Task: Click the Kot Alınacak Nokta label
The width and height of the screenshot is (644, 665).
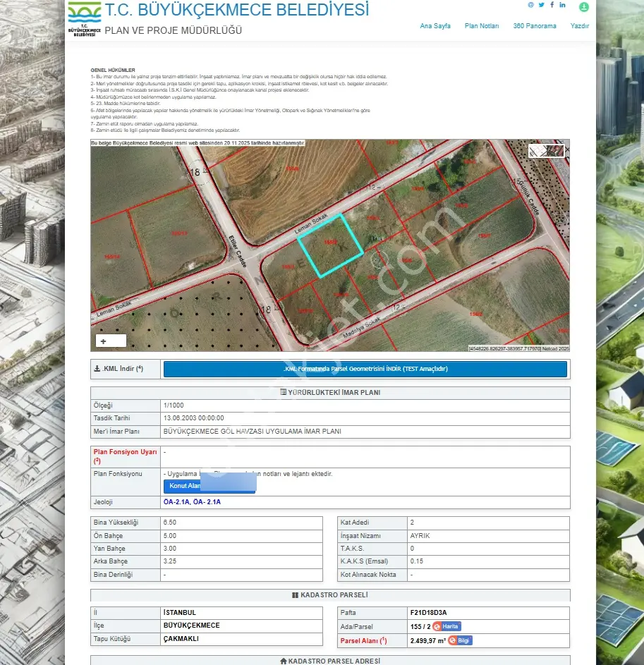Action: click(368, 575)
